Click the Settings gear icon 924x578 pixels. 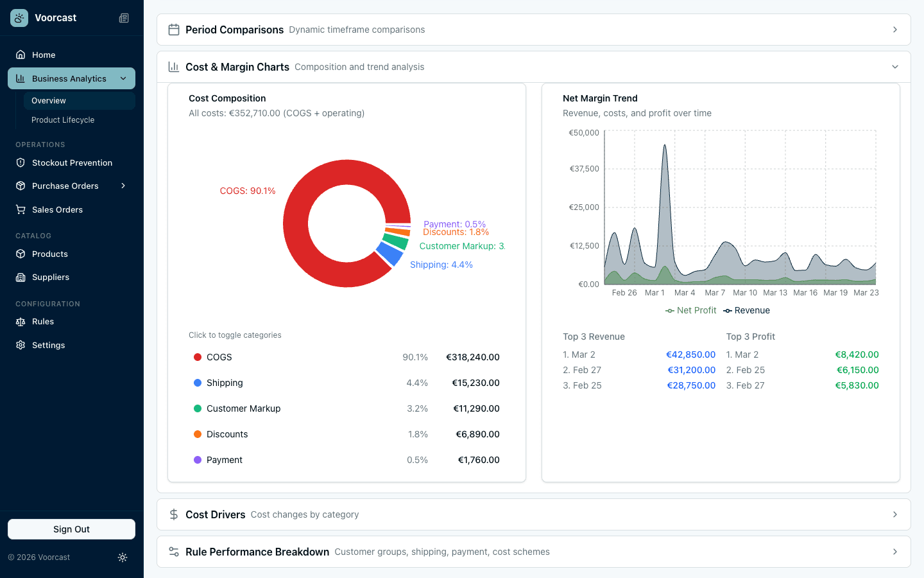pos(20,345)
